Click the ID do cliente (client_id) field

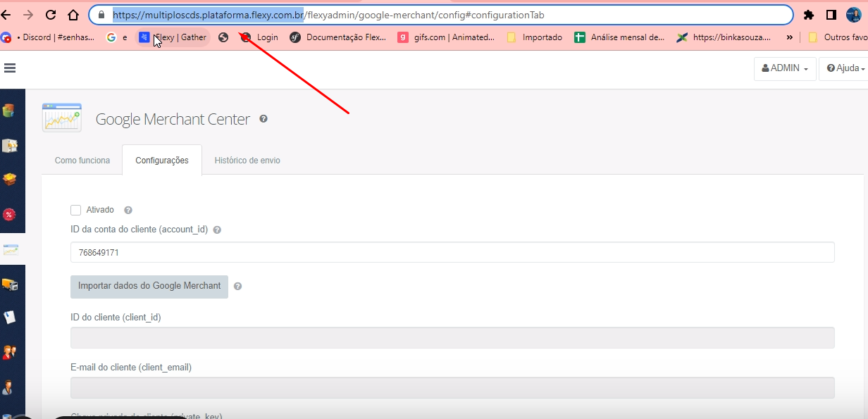pyautogui.click(x=452, y=337)
